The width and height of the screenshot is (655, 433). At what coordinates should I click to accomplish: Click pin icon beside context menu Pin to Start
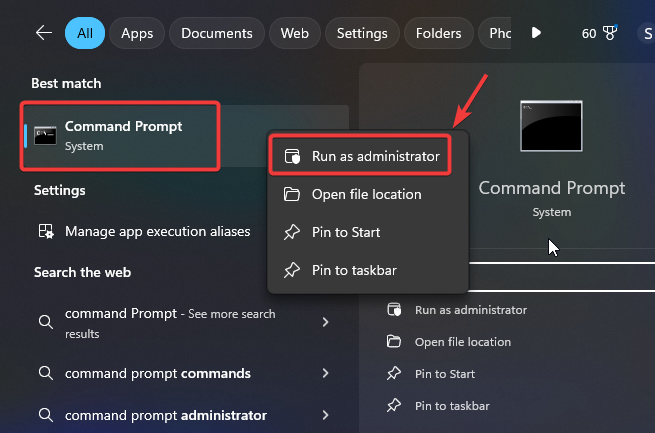click(292, 232)
